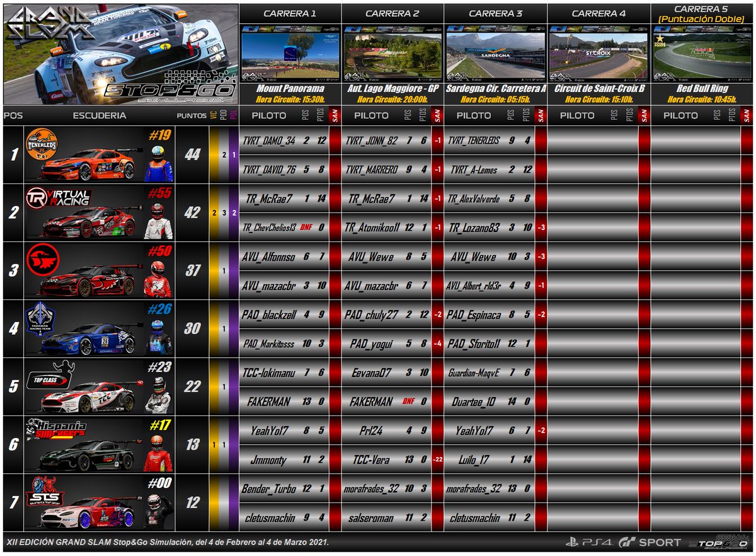This screenshot has width=756, height=556.
Task: Click the round red logo of team #50
Action: pyautogui.click(x=43, y=260)
